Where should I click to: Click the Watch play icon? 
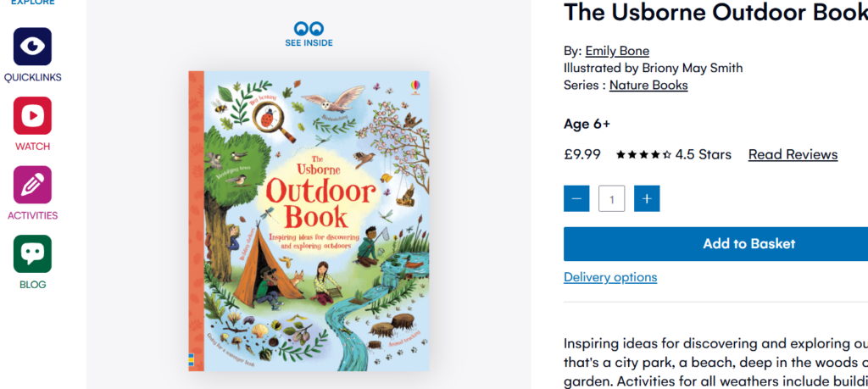tap(32, 115)
